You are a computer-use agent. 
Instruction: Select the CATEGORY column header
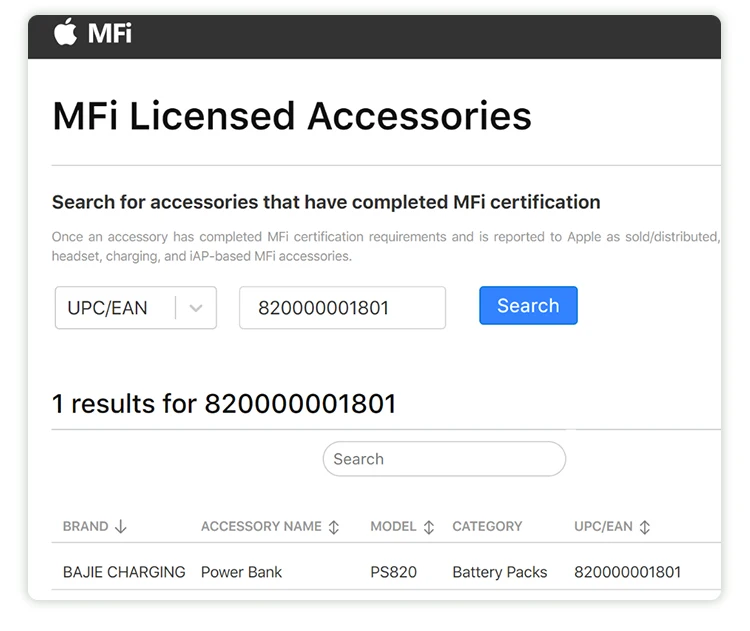click(487, 526)
